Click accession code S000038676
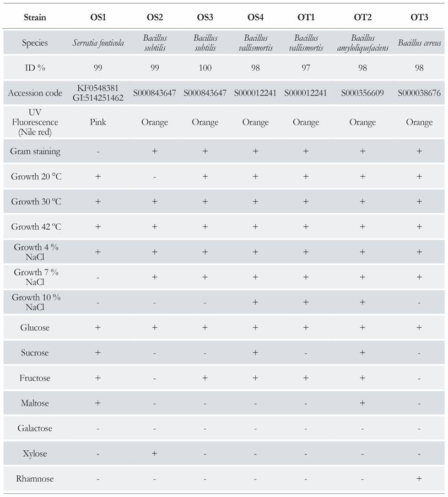The width and height of the screenshot is (448, 497). click(419, 93)
